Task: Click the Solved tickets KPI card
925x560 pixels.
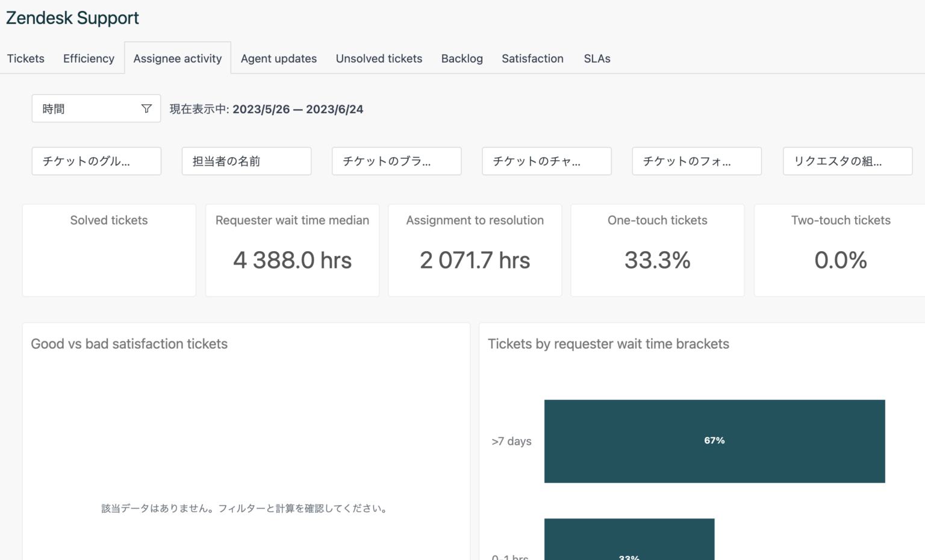Action: coord(108,250)
